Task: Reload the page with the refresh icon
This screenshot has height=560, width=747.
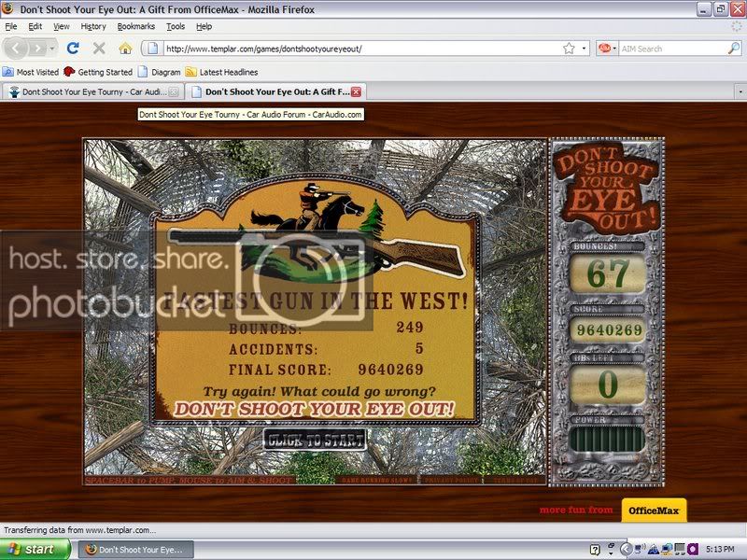Action: (x=73, y=49)
